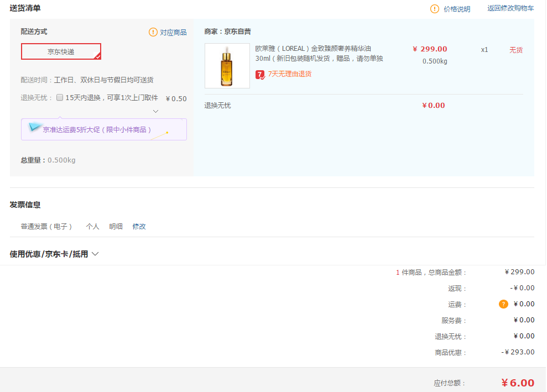Image resolution: width=547 pixels, height=392 pixels.
Task: Click the red ¥0.00 退换无忧 amount
Action: [433, 105]
